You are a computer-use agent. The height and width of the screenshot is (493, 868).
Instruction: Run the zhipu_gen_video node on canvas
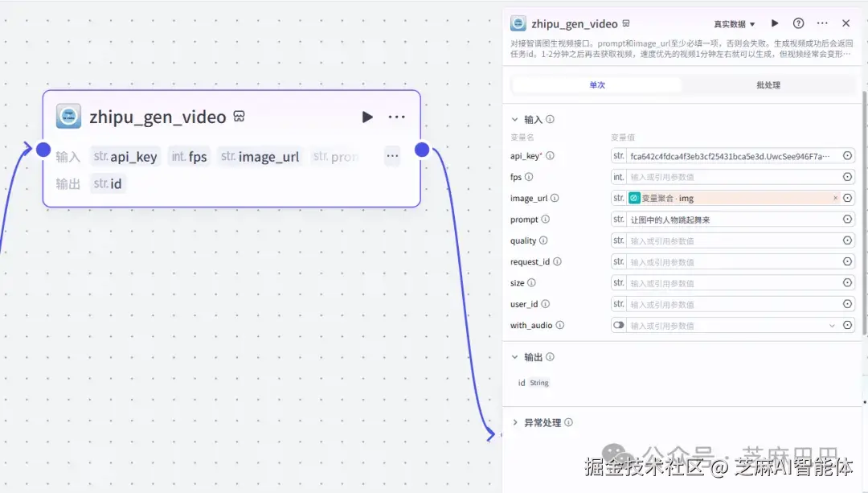[x=367, y=117]
